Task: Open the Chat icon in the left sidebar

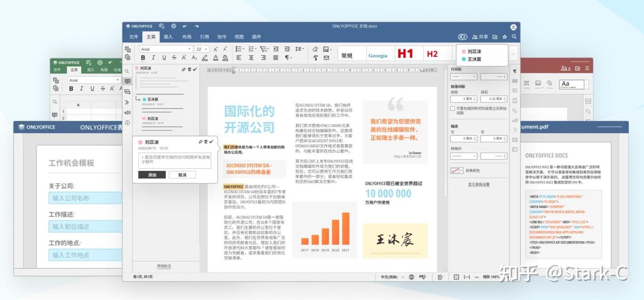Action: [x=127, y=92]
